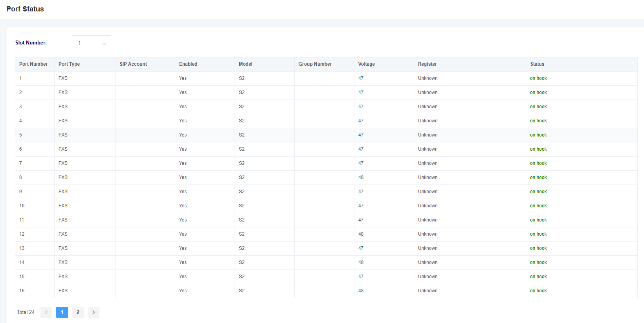Go to the previous page arrow
The image size is (644, 323).
46,312
